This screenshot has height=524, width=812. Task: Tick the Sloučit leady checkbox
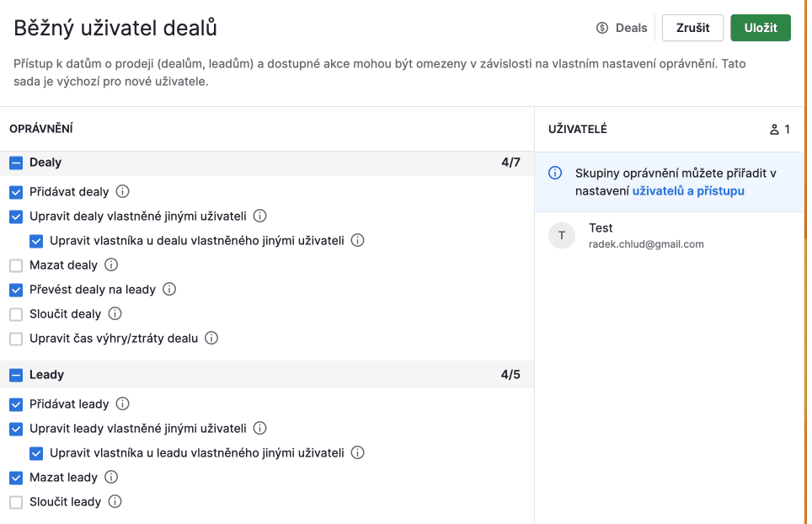16,502
